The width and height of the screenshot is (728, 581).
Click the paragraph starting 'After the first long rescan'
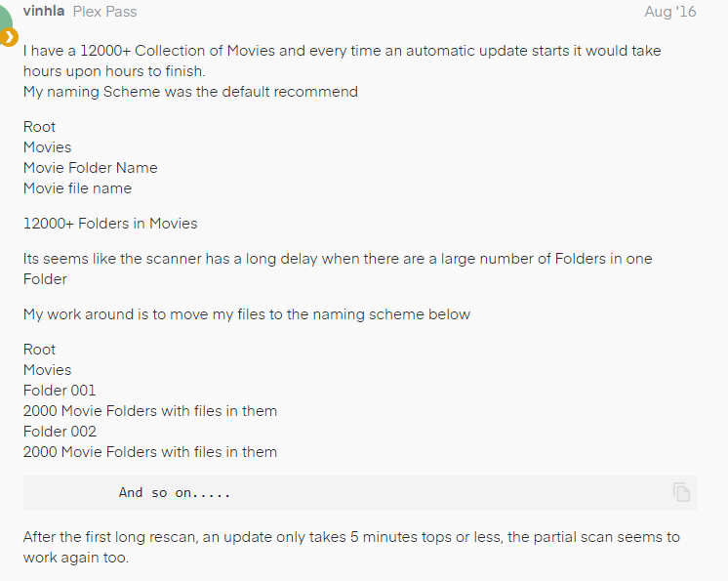(x=351, y=537)
